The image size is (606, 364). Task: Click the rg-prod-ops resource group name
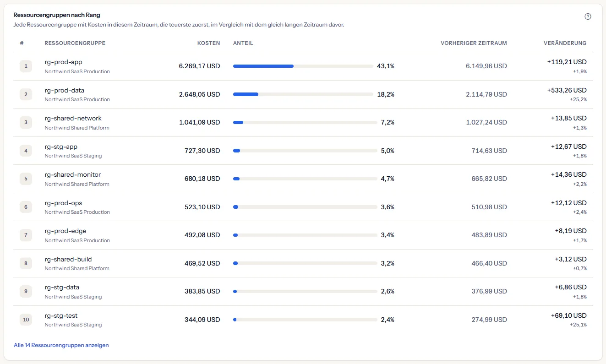pos(64,203)
